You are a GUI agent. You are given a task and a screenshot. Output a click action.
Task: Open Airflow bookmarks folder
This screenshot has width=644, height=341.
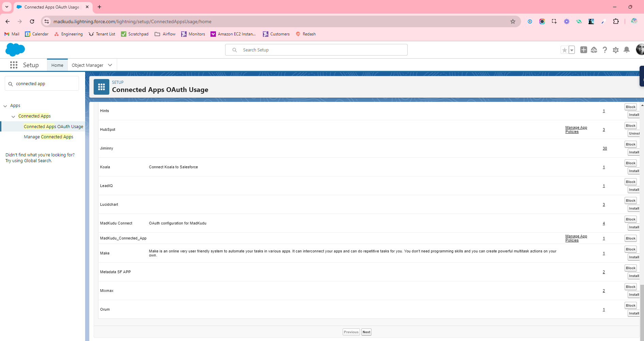pos(165,34)
